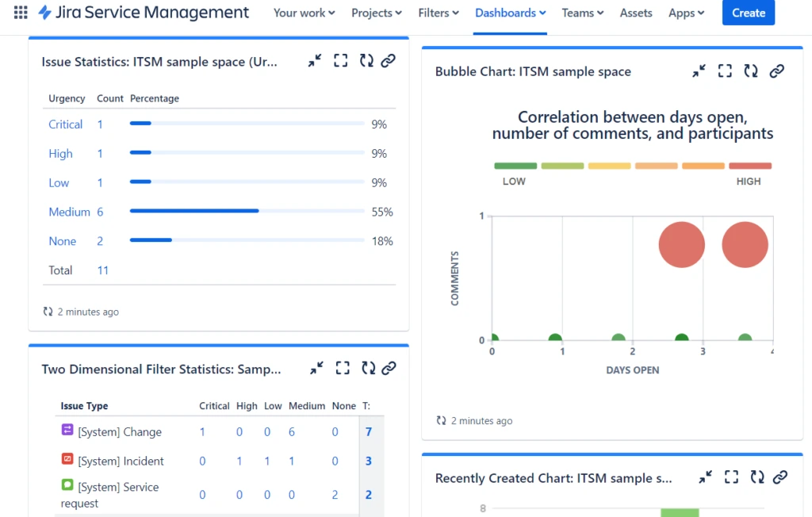The width and height of the screenshot is (812, 517).
Task: Expand the Teams dropdown menu
Action: pyautogui.click(x=583, y=13)
